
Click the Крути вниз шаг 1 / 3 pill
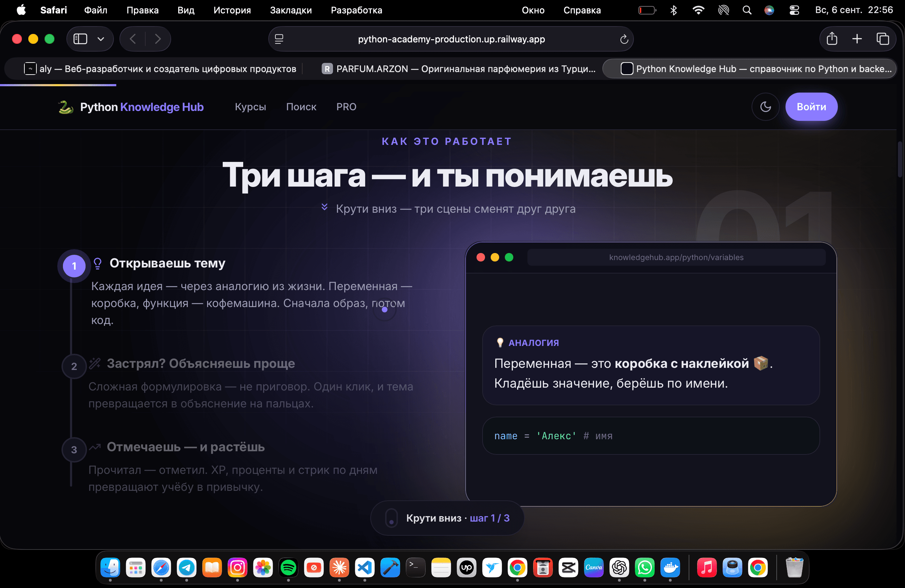[447, 518]
